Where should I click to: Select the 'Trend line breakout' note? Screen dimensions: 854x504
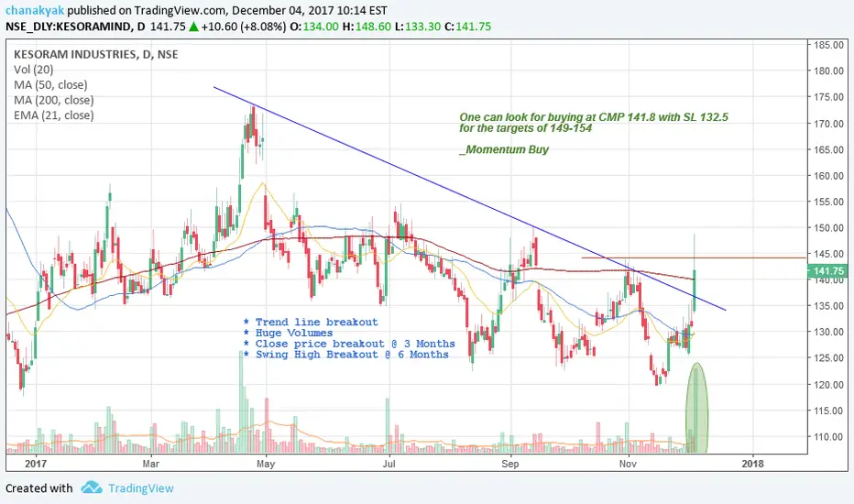pos(311,322)
